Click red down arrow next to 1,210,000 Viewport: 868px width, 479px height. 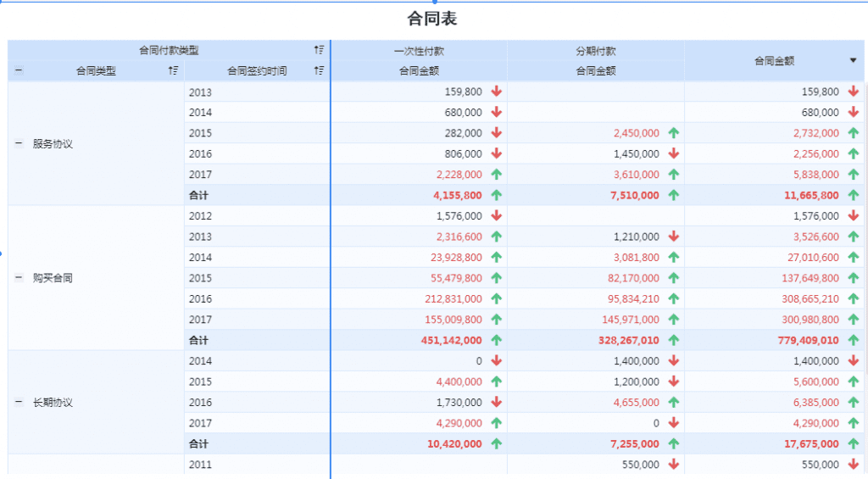coord(674,237)
